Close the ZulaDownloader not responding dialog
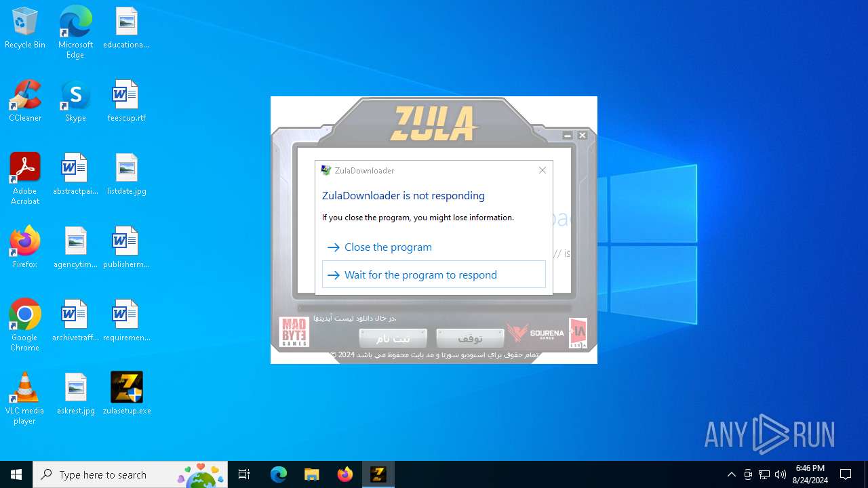Screen dimensions: 868x488 click(x=542, y=170)
